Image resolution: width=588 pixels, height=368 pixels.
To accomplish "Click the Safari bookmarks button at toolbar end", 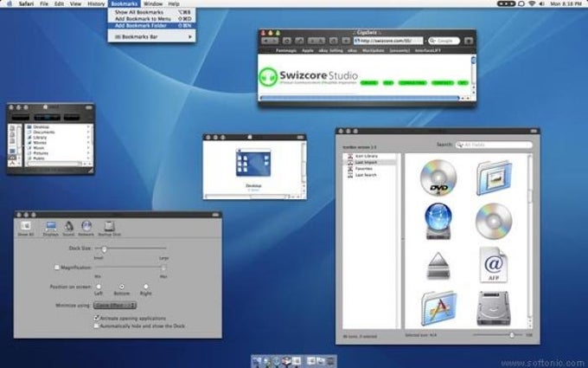I will 469,41.
